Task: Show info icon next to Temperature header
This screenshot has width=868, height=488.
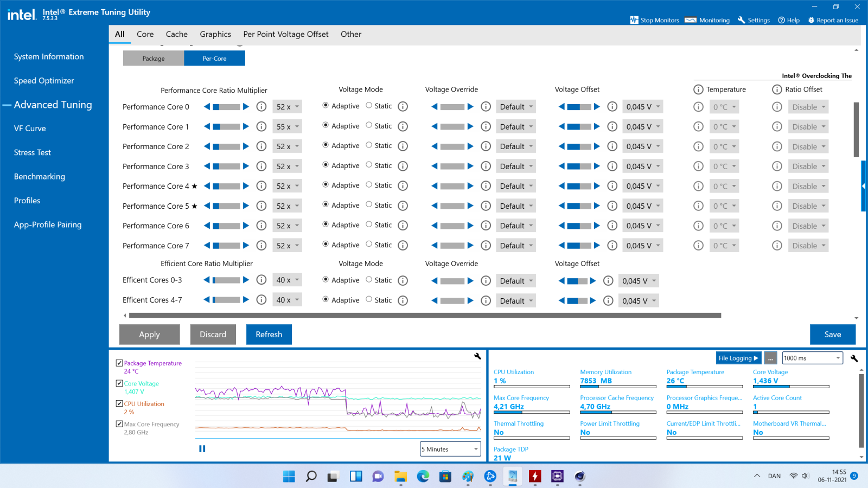Action: pos(699,89)
